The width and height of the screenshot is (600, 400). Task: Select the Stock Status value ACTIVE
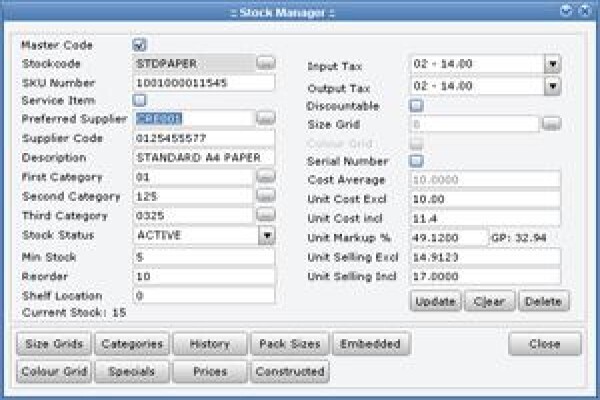tap(196, 235)
